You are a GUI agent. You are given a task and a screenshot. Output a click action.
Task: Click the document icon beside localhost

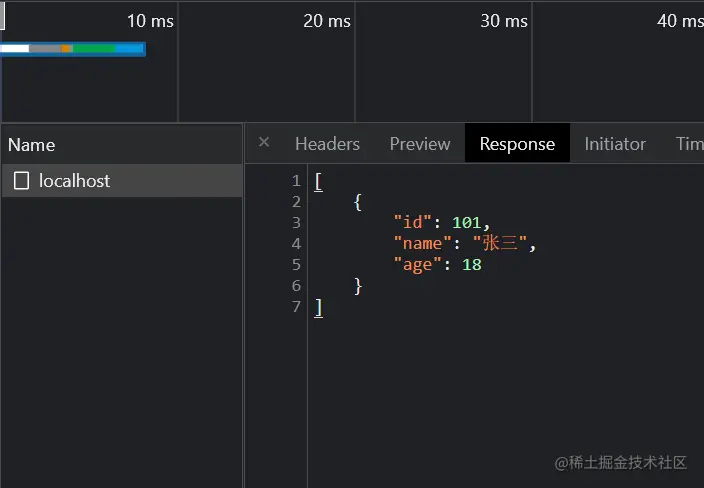pos(22,180)
